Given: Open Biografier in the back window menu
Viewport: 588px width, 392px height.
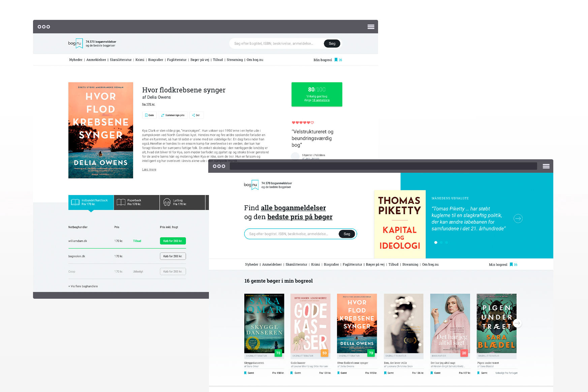Looking at the screenshot, I should (x=156, y=60).
